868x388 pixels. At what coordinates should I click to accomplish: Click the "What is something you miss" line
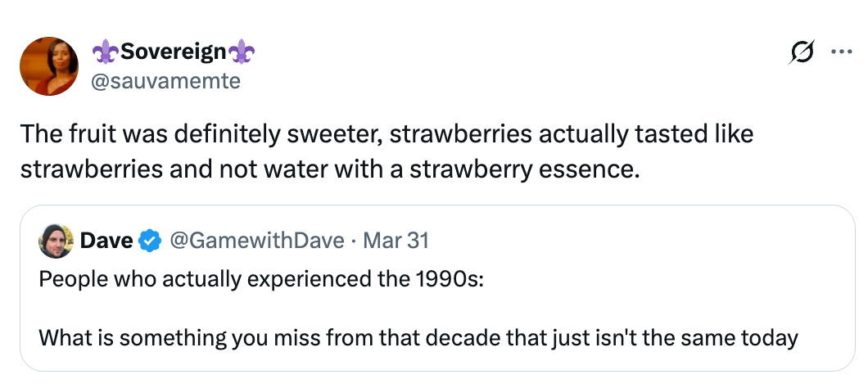click(418, 337)
